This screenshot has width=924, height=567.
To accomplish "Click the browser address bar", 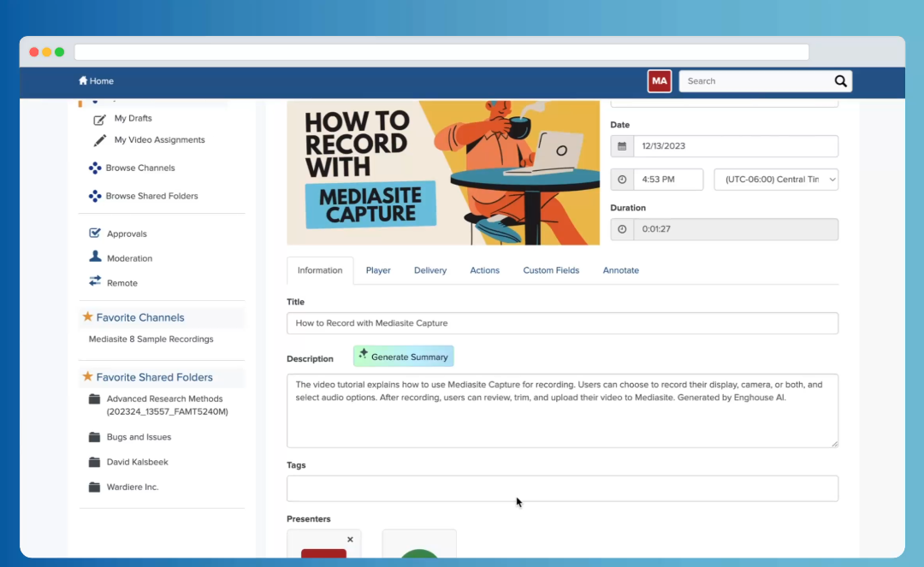I will point(442,52).
